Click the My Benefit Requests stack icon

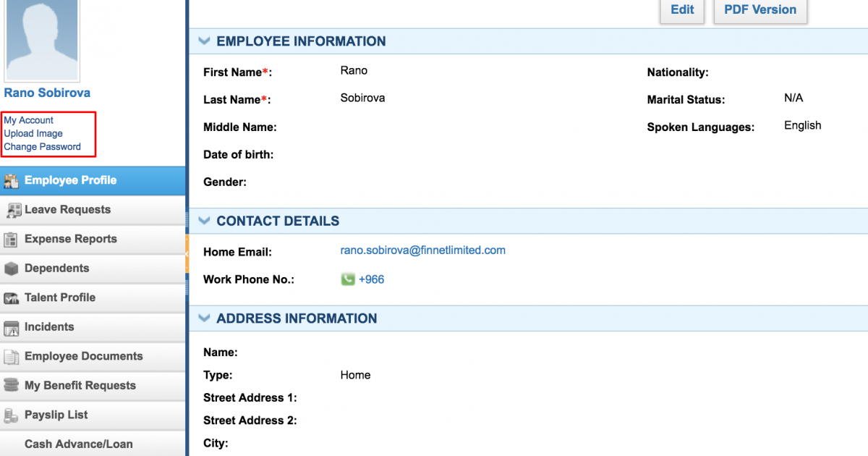tap(11, 386)
